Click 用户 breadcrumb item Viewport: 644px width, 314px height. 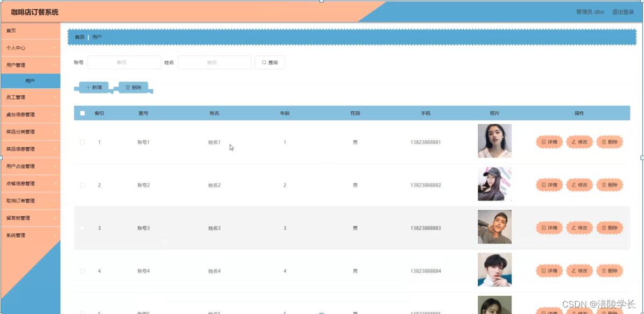(97, 37)
